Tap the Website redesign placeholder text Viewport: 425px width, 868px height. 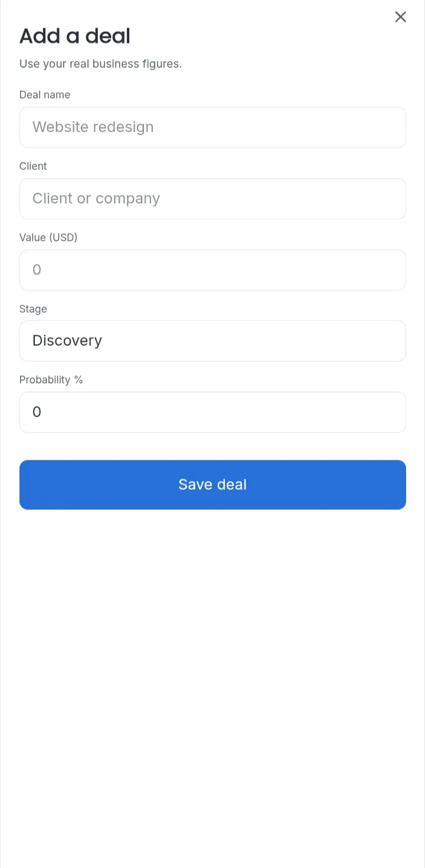(93, 127)
